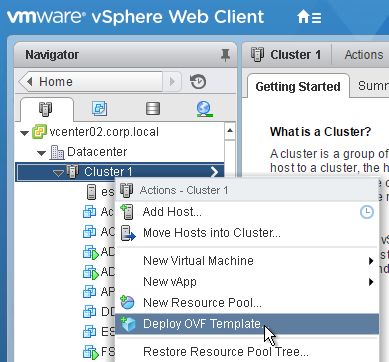Viewport: 389px width, 362px height.
Task: Collapse the Cluster 1 tree node
Action: [x=59, y=173]
